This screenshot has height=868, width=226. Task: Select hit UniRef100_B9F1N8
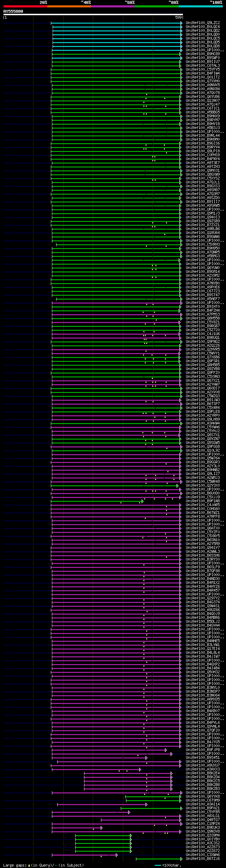point(203,501)
